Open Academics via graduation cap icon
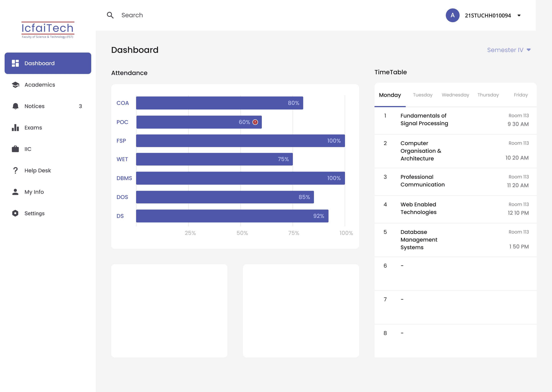The image size is (552, 392). coord(16,85)
